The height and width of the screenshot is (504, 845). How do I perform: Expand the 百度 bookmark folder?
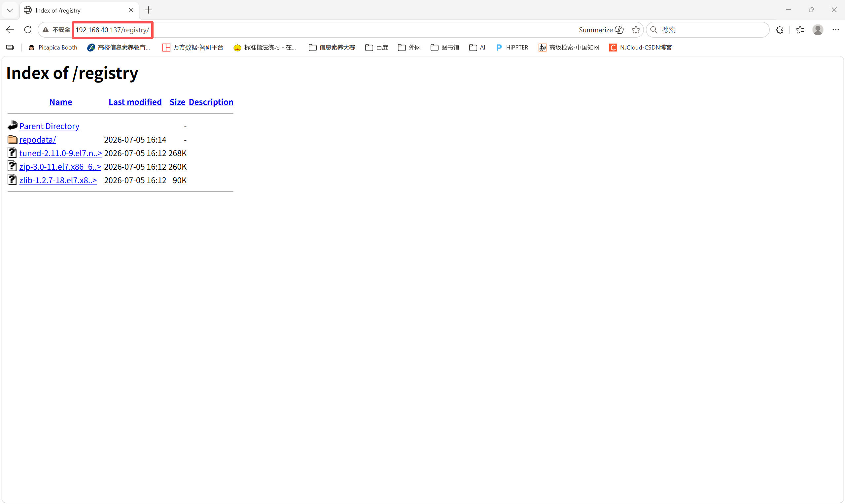376,48
